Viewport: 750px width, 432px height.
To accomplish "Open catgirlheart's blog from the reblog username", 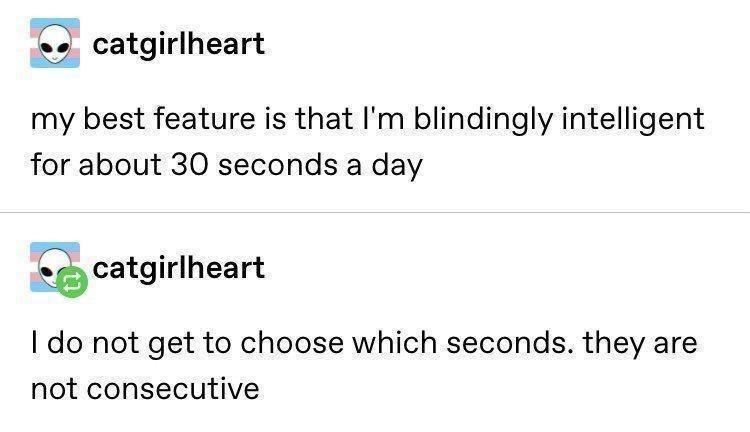I will [x=178, y=268].
